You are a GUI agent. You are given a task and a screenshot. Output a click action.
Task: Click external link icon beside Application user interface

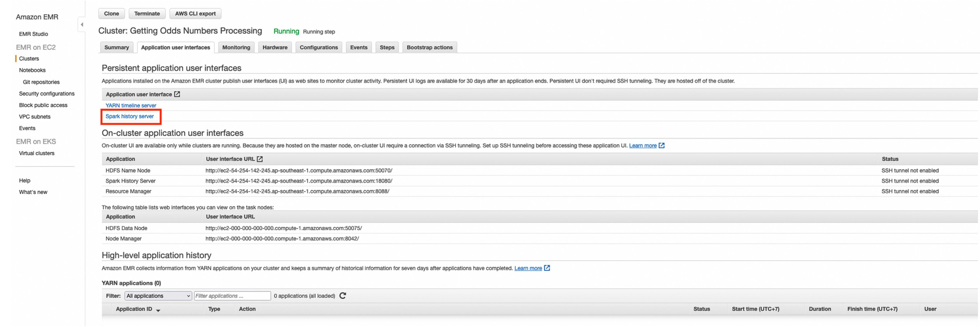(x=177, y=94)
